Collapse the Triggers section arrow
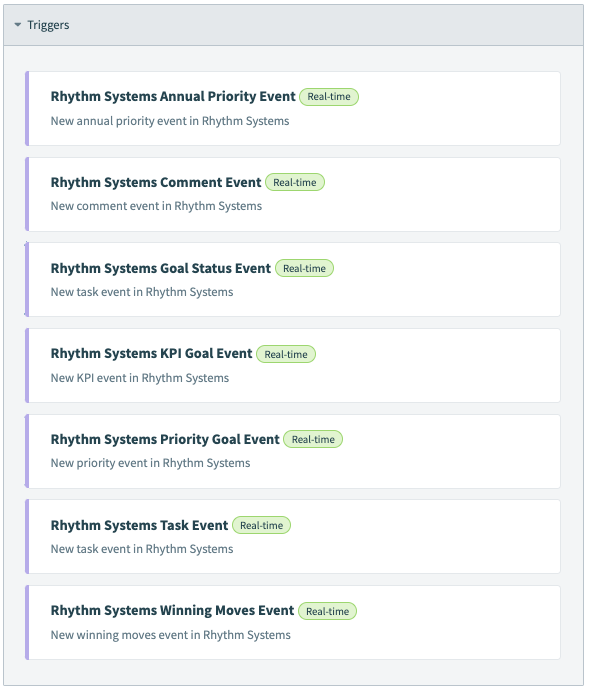Image resolution: width=589 pixels, height=692 pixels. point(18,25)
